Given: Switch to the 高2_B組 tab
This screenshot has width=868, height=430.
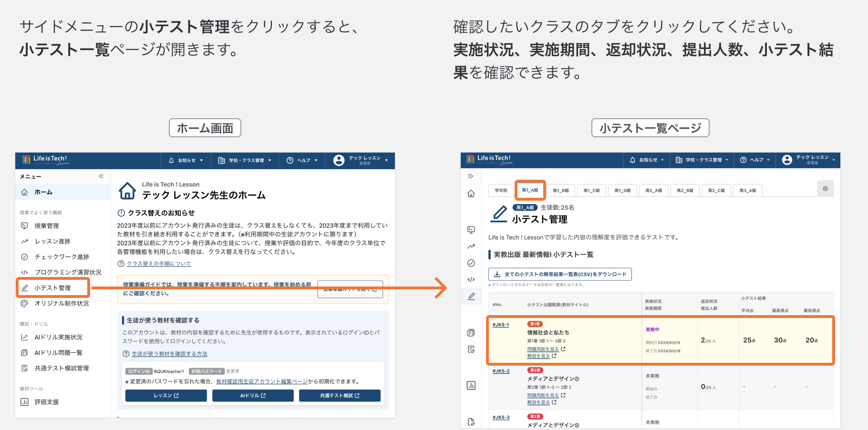Looking at the screenshot, I should (685, 190).
